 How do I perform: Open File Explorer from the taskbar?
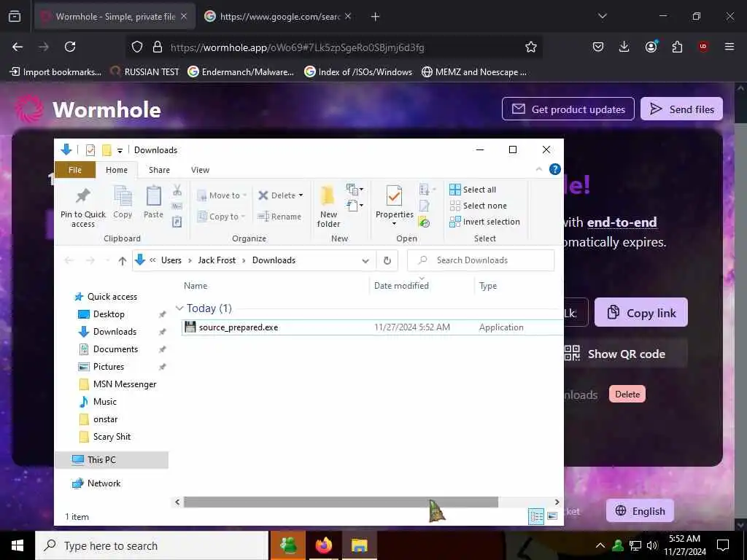[x=360, y=545]
